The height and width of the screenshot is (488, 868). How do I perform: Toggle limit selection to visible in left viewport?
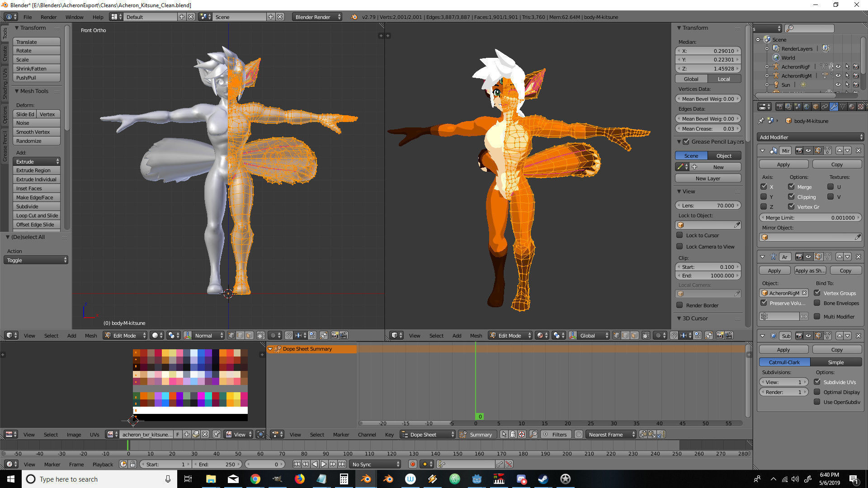(x=261, y=335)
